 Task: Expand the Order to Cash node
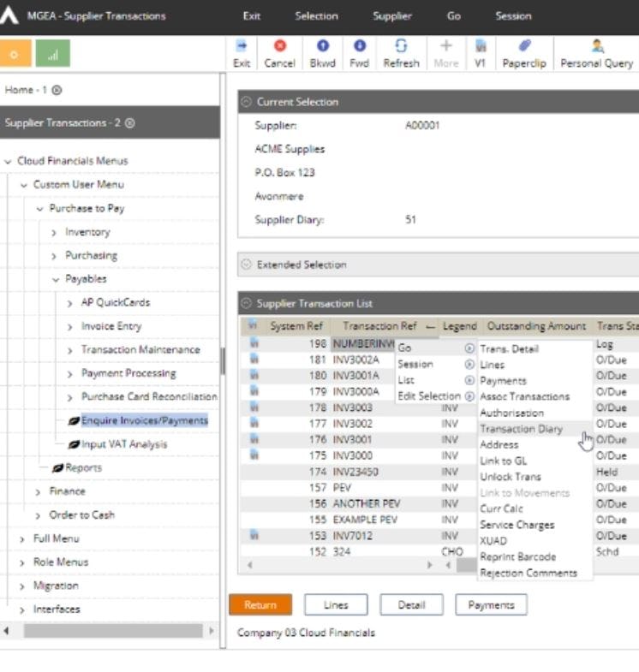pos(38,515)
